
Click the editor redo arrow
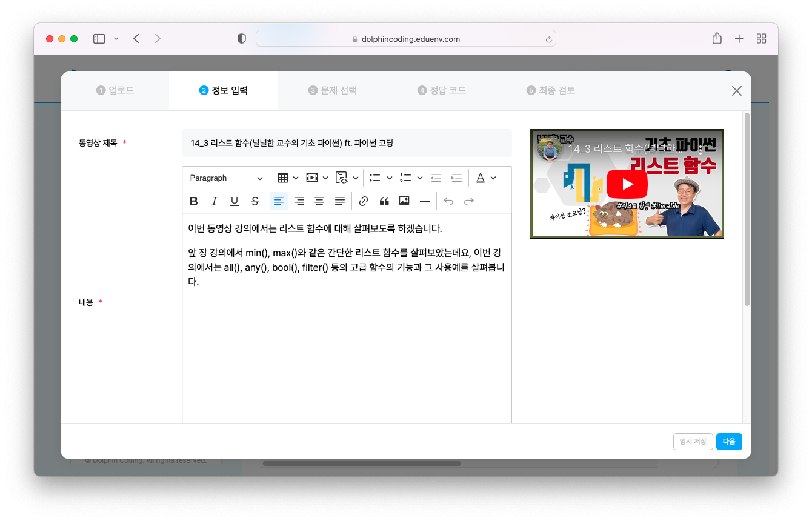coord(469,201)
